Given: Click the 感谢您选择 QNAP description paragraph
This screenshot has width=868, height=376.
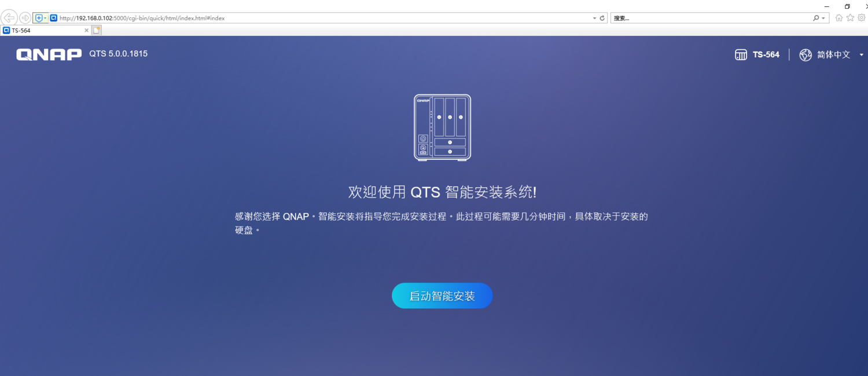Looking at the screenshot, I should (442, 223).
